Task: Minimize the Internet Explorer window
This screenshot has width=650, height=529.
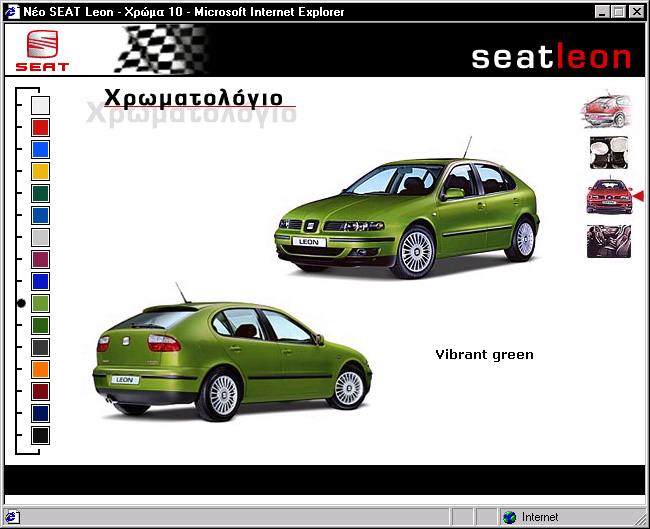Action: [x=602, y=12]
